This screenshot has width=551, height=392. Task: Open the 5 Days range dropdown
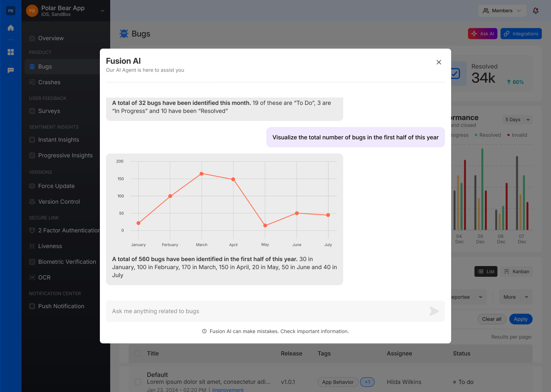[517, 119]
